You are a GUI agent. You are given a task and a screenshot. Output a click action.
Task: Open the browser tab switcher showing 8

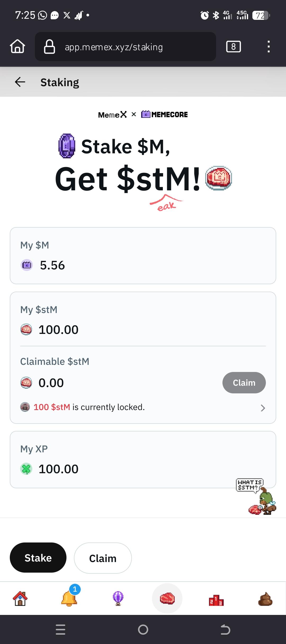tap(233, 47)
